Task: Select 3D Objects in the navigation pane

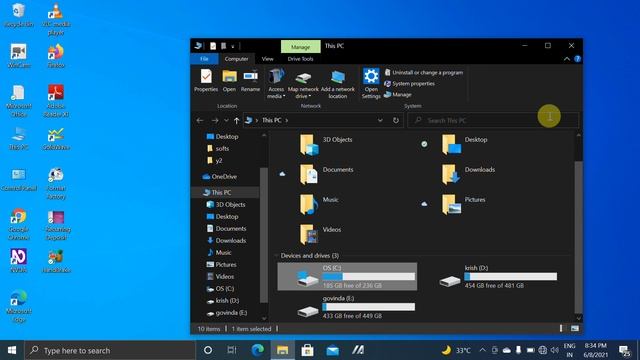Action: point(230,204)
